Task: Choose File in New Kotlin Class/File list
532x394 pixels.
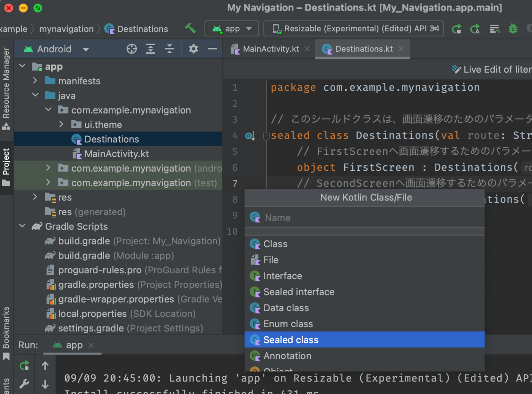Action: coord(365,260)
